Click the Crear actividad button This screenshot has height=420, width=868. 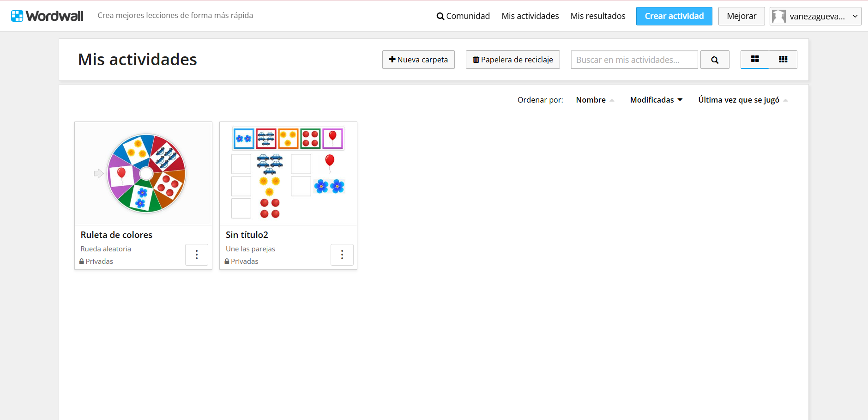[x=674, y=16]
